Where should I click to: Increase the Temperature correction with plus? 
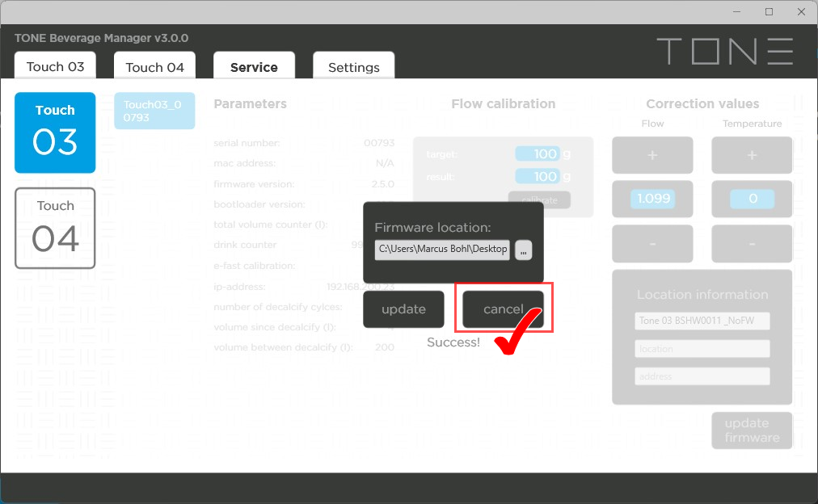coord(752,155)
